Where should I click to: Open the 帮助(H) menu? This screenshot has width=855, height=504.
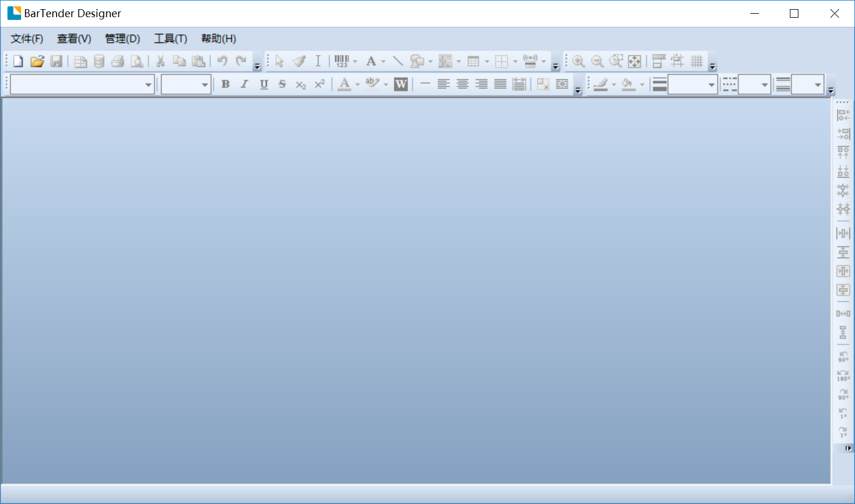pos(218,39)
